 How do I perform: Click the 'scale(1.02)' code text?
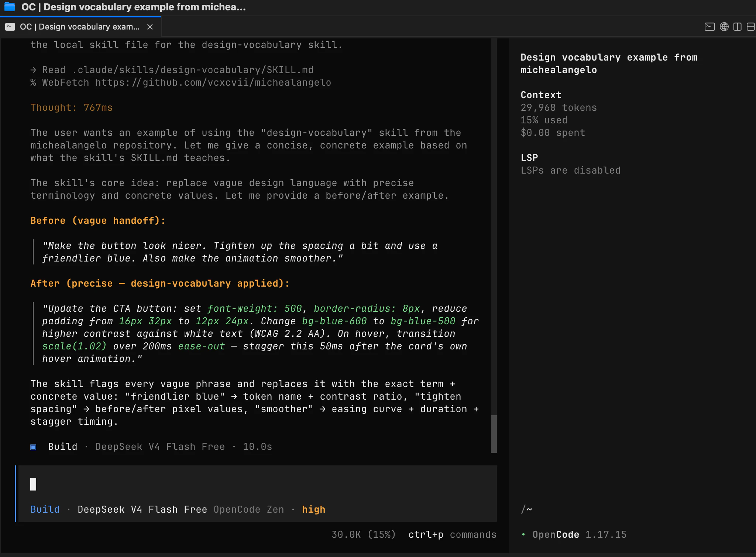coord(74,346)
